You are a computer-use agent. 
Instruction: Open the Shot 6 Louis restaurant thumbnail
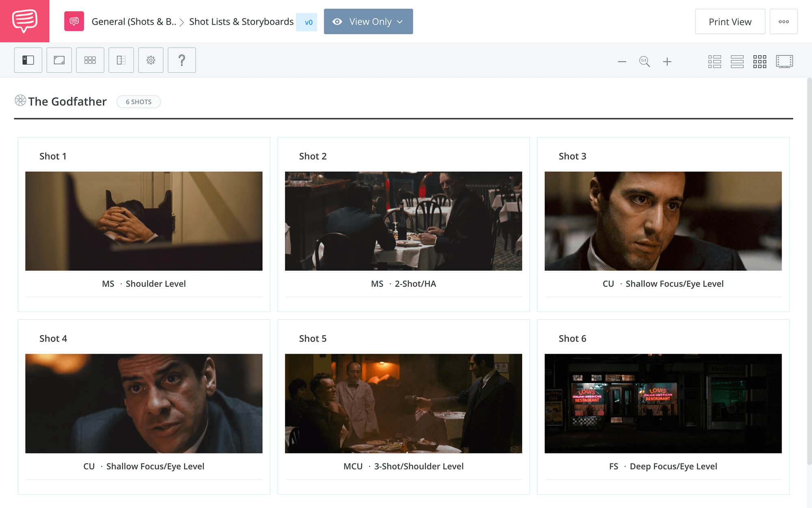[663, 403]
